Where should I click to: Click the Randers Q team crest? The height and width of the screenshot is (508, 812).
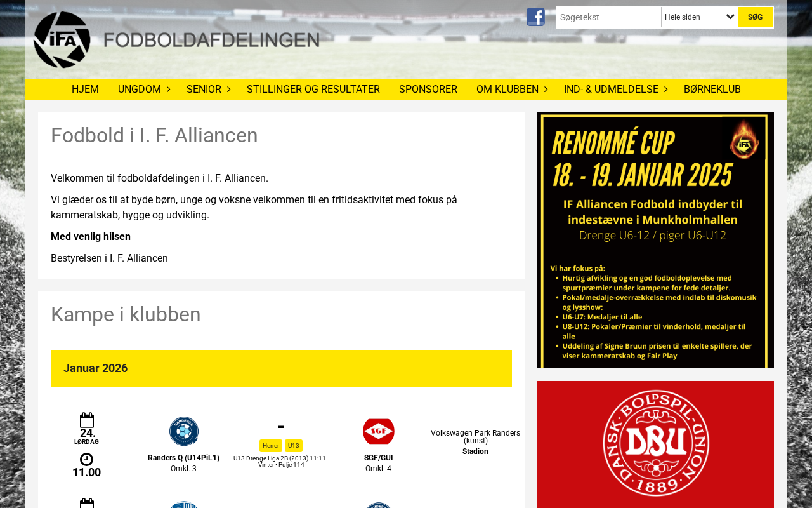pyautogui.click(x=184, y=431)
